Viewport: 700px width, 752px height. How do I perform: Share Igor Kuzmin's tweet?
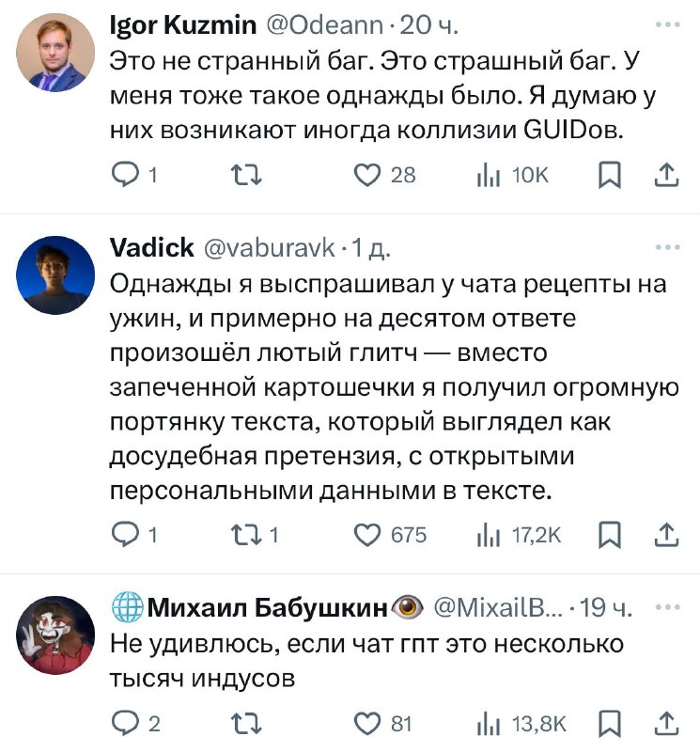[x=666, y=175]
